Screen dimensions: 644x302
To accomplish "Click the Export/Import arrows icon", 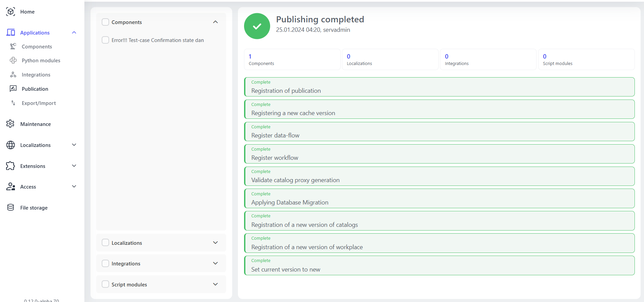I will click(x=13, y=103).
